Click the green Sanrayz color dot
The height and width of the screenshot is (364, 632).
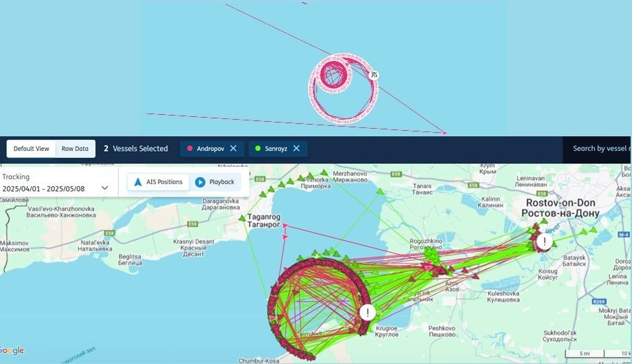(258, 148)
